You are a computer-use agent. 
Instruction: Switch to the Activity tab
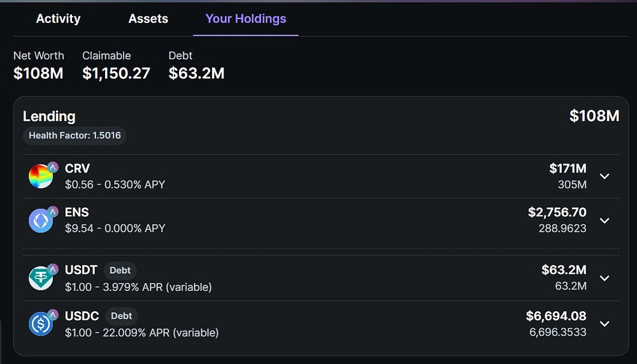(58, 18)
